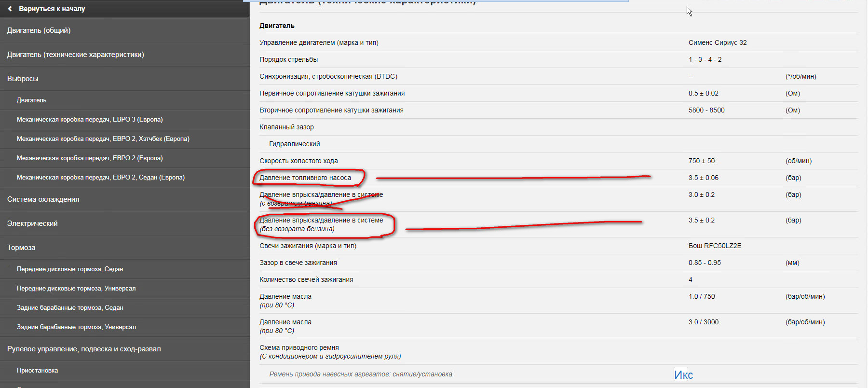Screen dimensions: 868x388
Task: Open the Икс link icon
Action: (683, 374)
